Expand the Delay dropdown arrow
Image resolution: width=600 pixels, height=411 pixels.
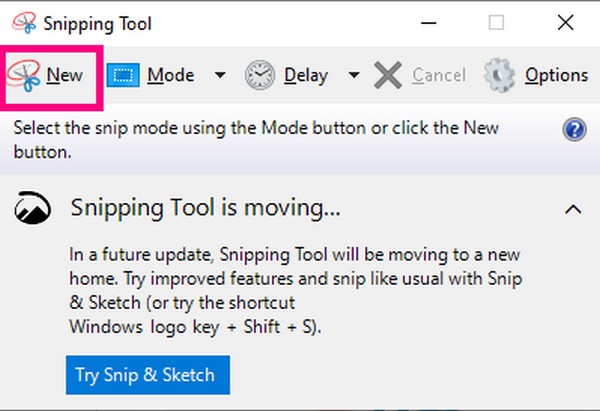pyautogui.click(x=354, y=75)
